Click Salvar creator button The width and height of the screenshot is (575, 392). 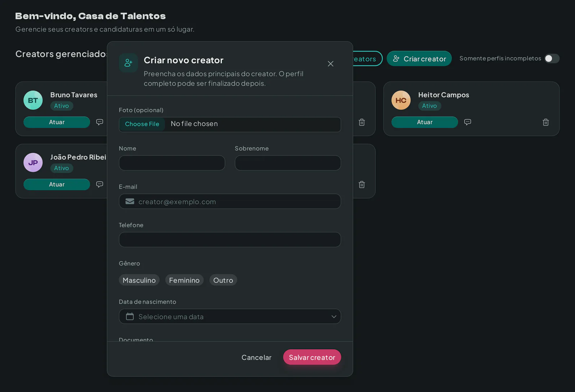click(x=312, y=358)
